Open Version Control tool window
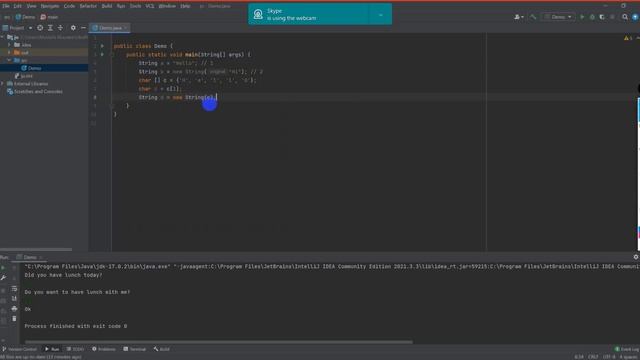640x360 pixels. pos(19,349)
